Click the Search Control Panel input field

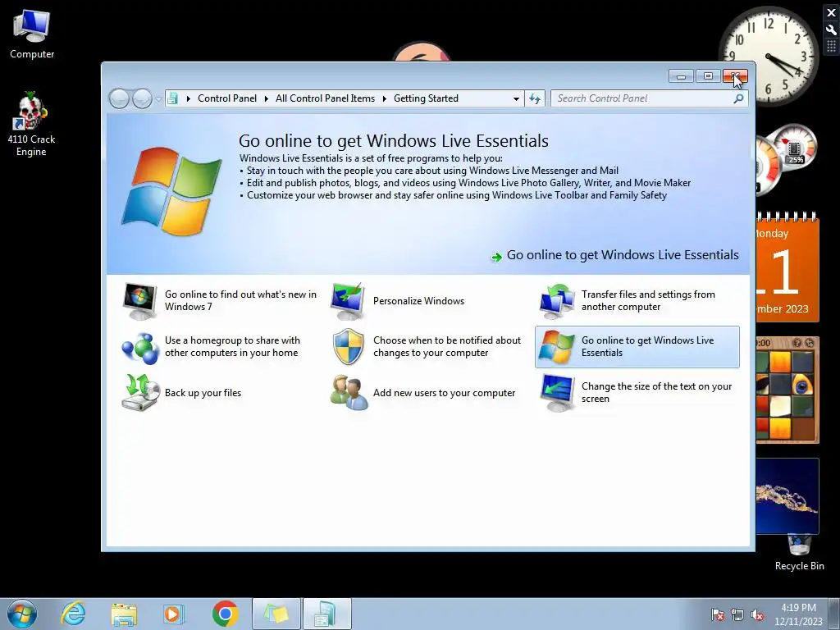[643, 98]
